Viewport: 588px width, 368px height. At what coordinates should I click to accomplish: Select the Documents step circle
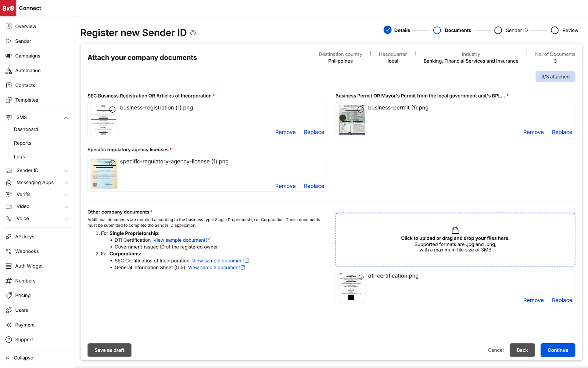pyautogui.click(x=437, y=30)
